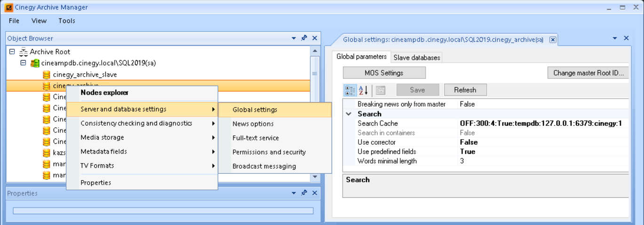Sort property grid alphabetically
The height and width of the screenshot is (225, 644).
pos(364,90)
